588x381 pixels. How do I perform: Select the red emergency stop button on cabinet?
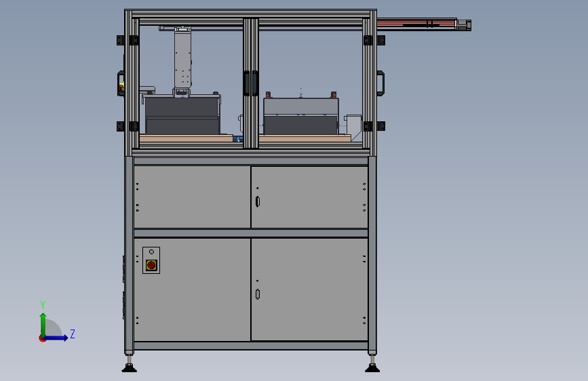tap(151, 265)
